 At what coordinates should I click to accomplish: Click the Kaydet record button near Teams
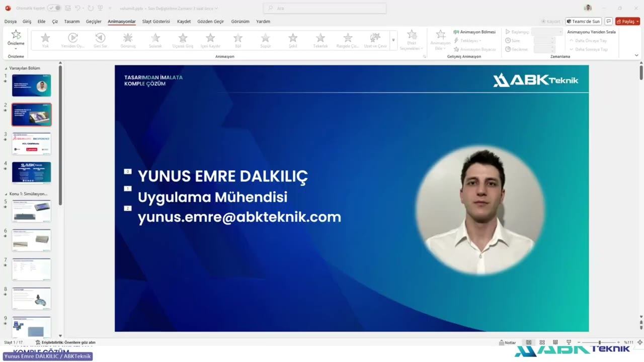point(550,22)
